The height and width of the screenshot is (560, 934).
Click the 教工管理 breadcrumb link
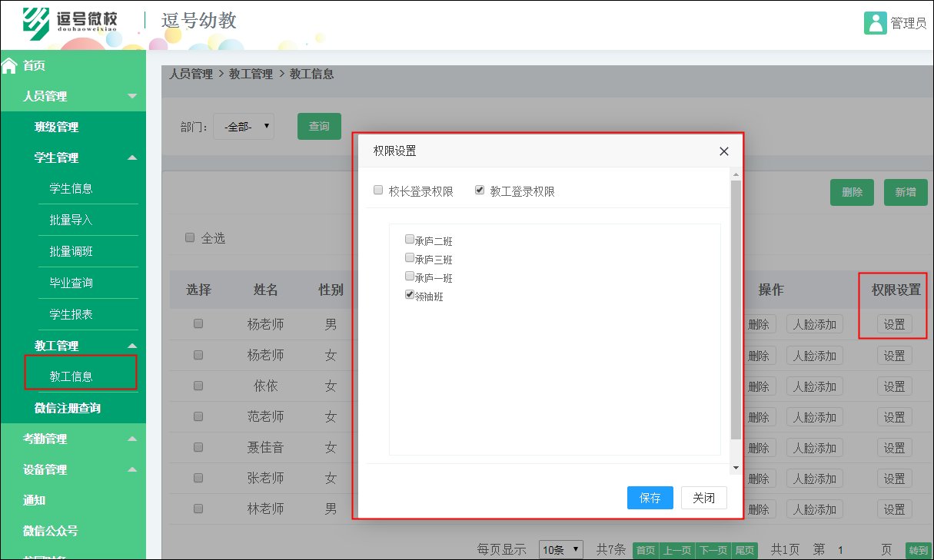point(252,73)
